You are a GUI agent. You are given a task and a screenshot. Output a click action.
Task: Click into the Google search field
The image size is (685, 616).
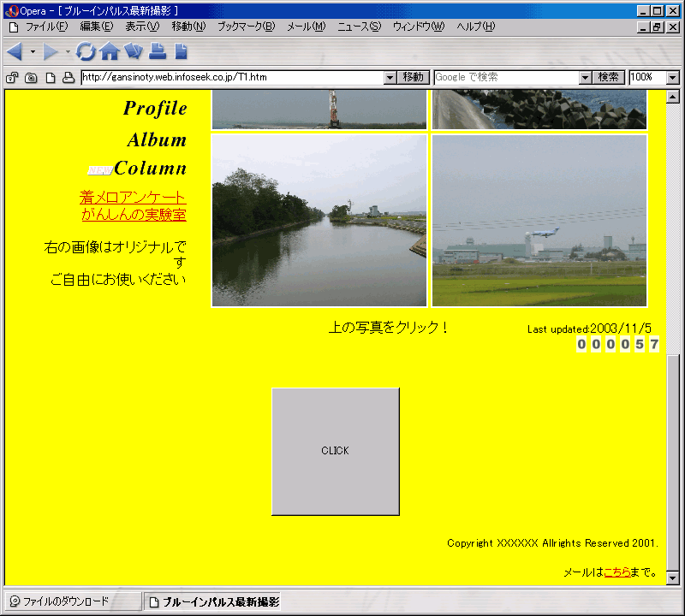507,78
